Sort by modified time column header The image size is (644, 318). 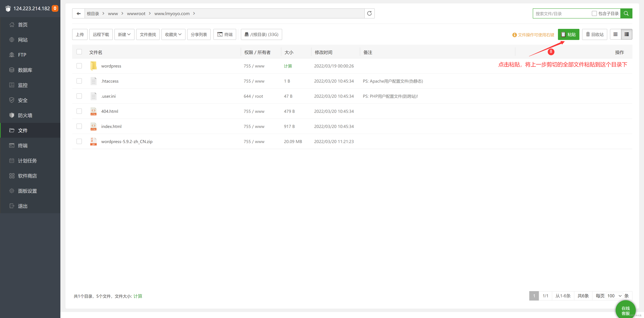tap(323, 52)
